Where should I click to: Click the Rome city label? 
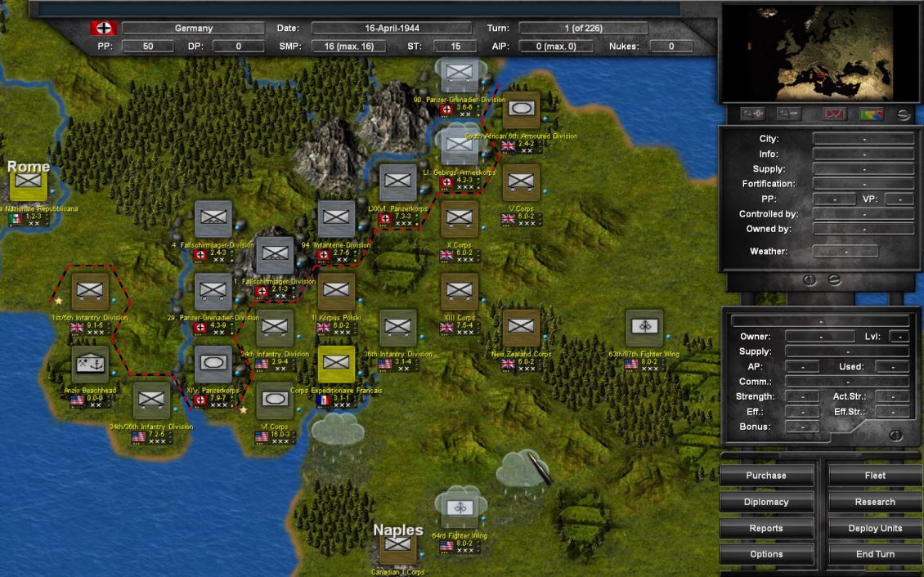[29, 167]
